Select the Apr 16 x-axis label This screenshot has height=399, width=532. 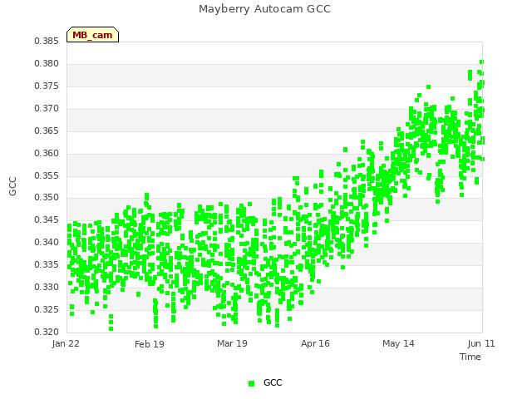pyautogui.click(x=315, y=343)
